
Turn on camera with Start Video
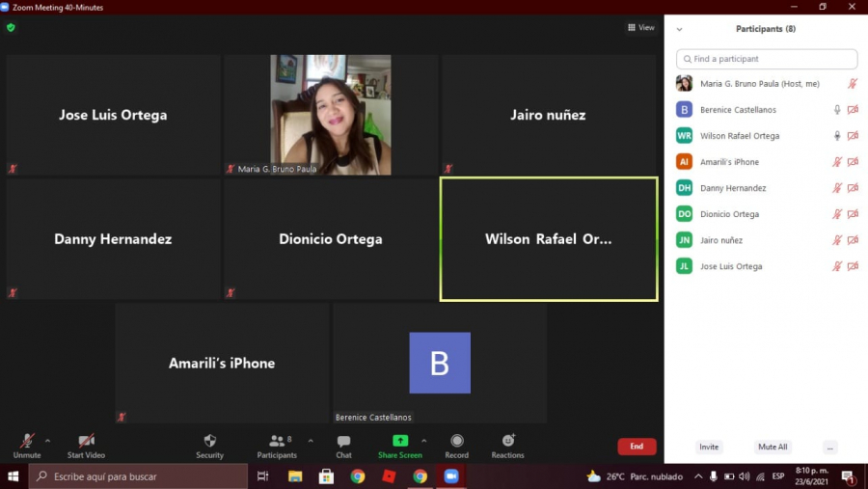point(86,445)
